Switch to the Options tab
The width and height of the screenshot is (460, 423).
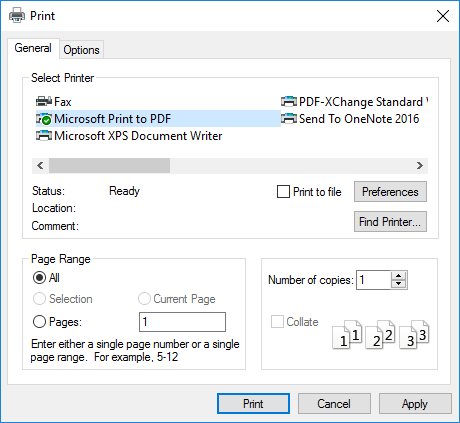(81, 50)
